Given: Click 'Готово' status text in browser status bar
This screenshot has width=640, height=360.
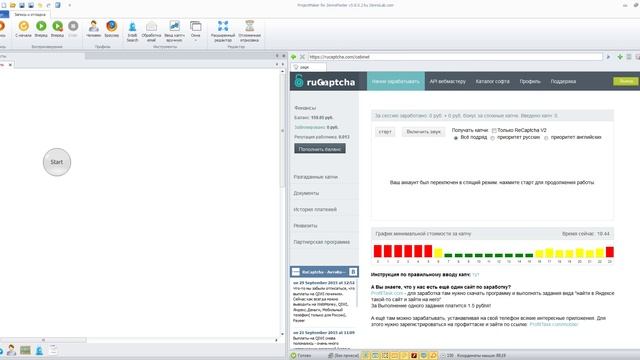Looking at the screenshot, I should (x=304, y=356).
